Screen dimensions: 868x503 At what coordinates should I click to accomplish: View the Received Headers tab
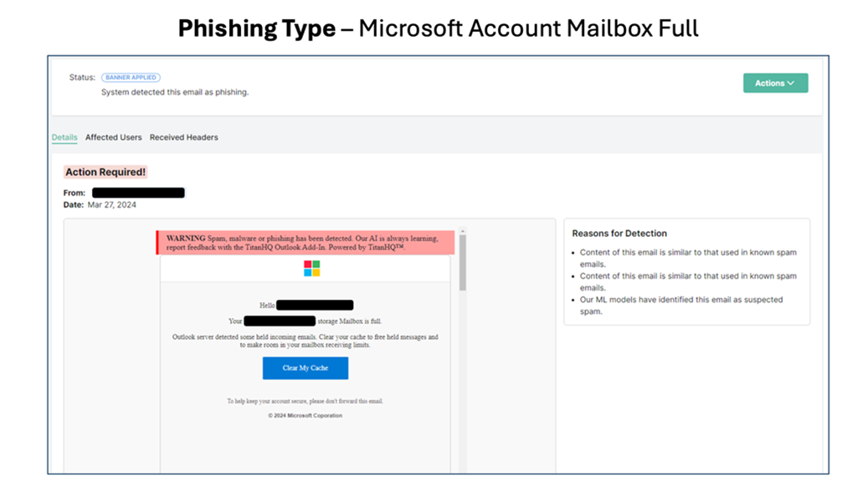184,137
